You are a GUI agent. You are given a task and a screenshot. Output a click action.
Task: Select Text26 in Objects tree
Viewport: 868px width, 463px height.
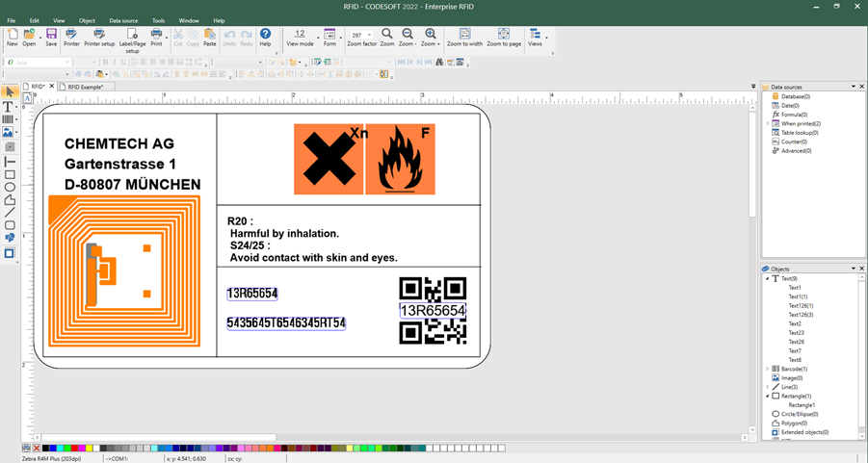[796, 342]
